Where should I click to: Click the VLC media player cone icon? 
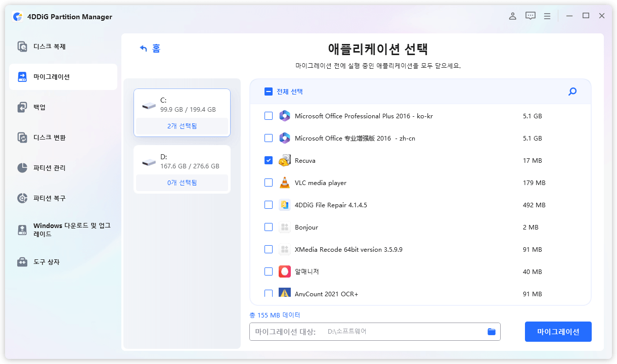click(285, 183)
